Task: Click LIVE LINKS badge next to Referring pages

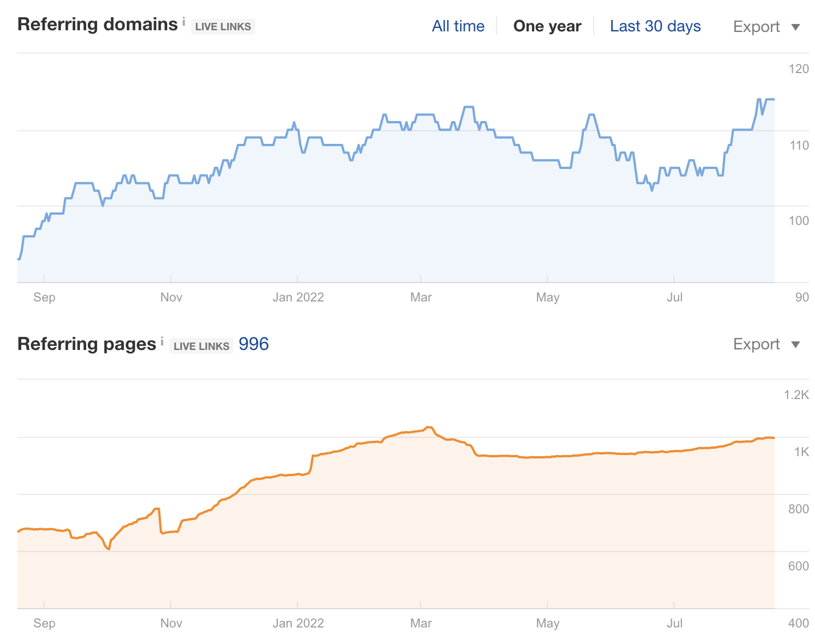Action: point(201,346)
